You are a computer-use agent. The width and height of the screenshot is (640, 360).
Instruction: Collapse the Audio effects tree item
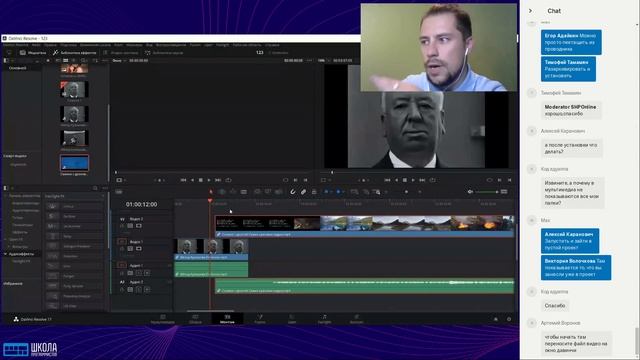[6, 254]
